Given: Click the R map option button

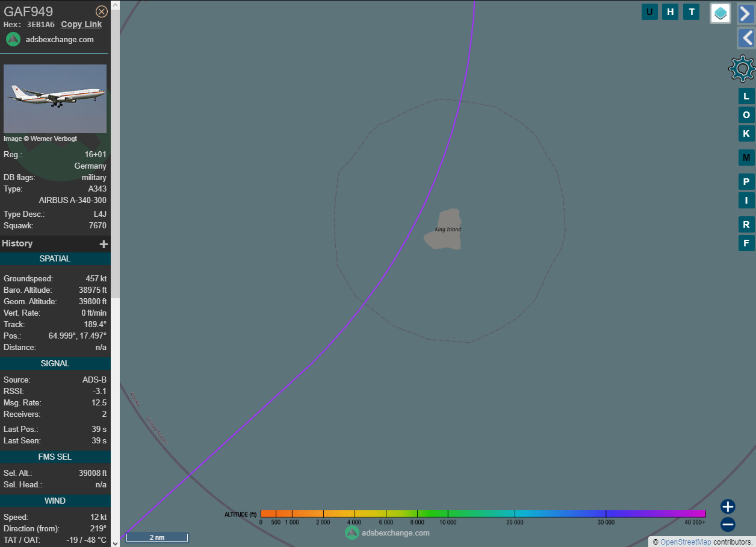Looking at the screenshot, I should [x=746, y=225].
